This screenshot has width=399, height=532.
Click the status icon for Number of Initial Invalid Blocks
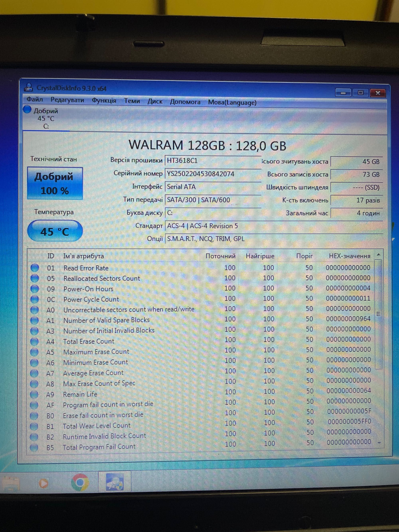coord(34,331)
